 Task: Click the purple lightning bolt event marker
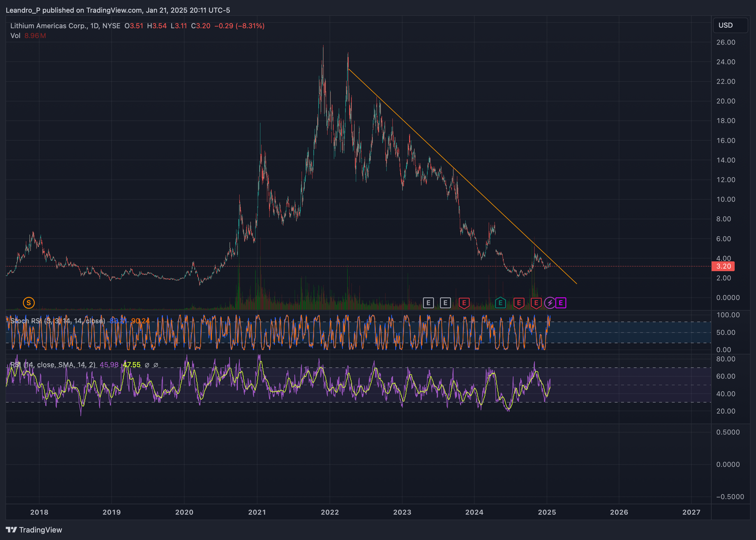[x=550, y=303]
